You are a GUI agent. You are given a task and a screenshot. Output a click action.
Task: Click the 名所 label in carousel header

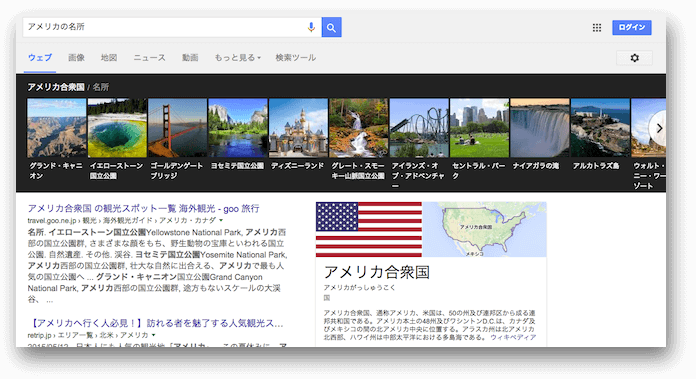(101, 87)
